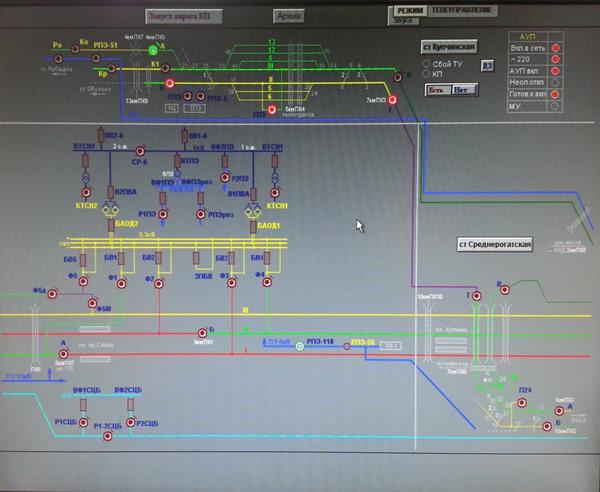Screen dimensions: 600x492
Task: Click the '3,3кВ' bus label
Action: (x=147, y=235)
